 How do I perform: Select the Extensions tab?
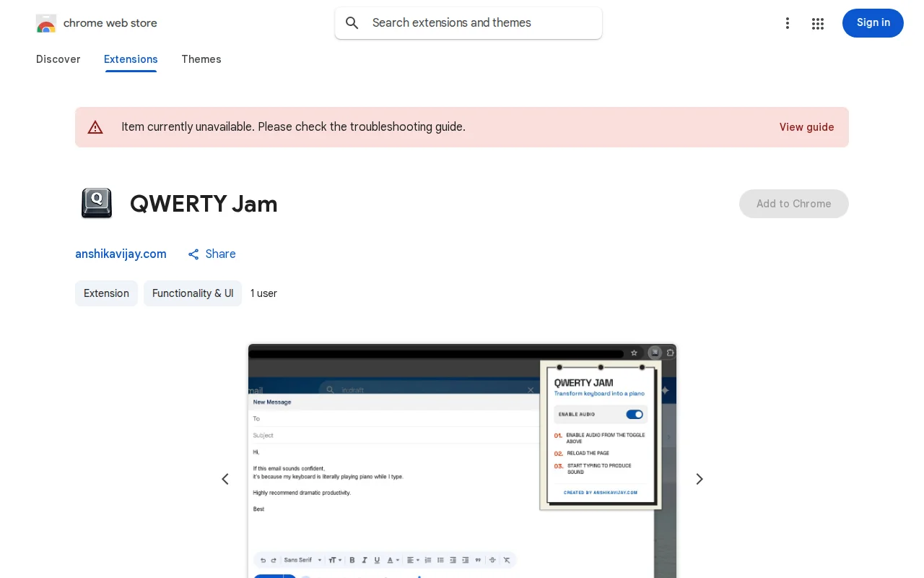coord(131,59)
